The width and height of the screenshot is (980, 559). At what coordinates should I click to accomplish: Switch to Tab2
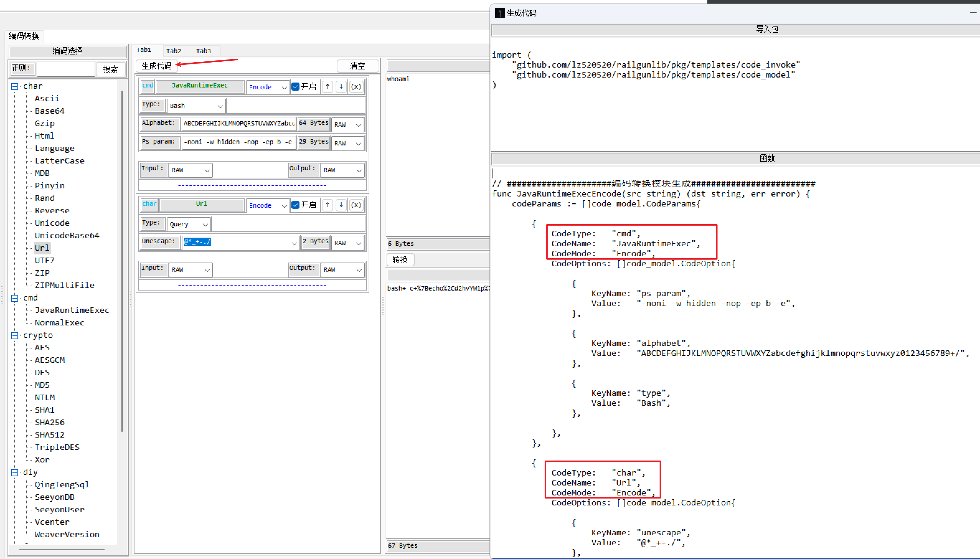[173, 51]
